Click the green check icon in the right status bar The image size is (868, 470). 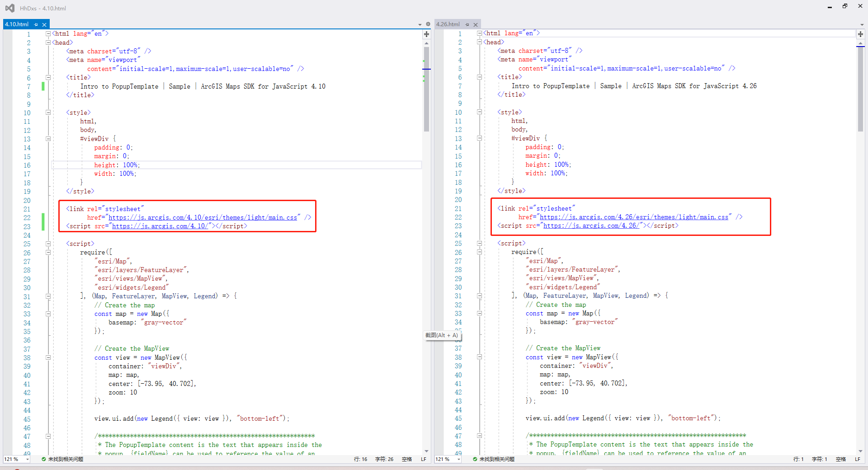pyautogui.click(x=475, y=459)
